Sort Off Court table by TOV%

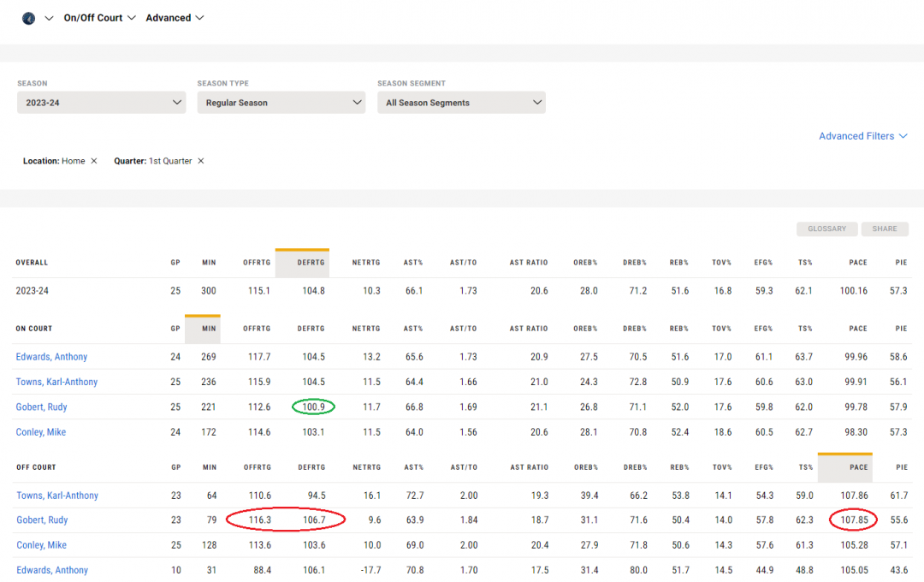722,467
